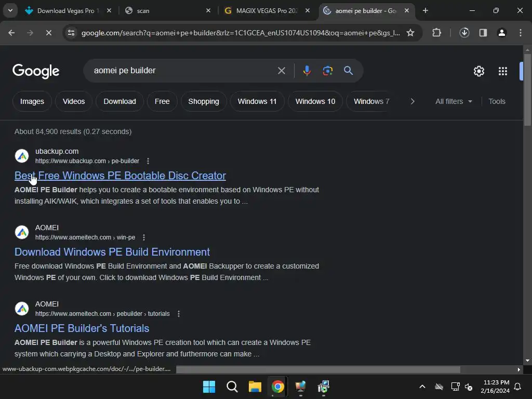Bookmark this page with the star

point(410,33)
